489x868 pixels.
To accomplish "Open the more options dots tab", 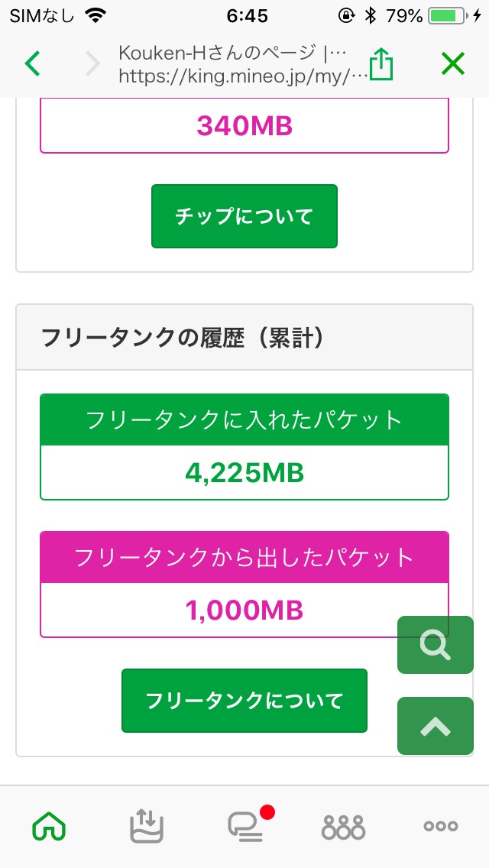I will [441, 826].
